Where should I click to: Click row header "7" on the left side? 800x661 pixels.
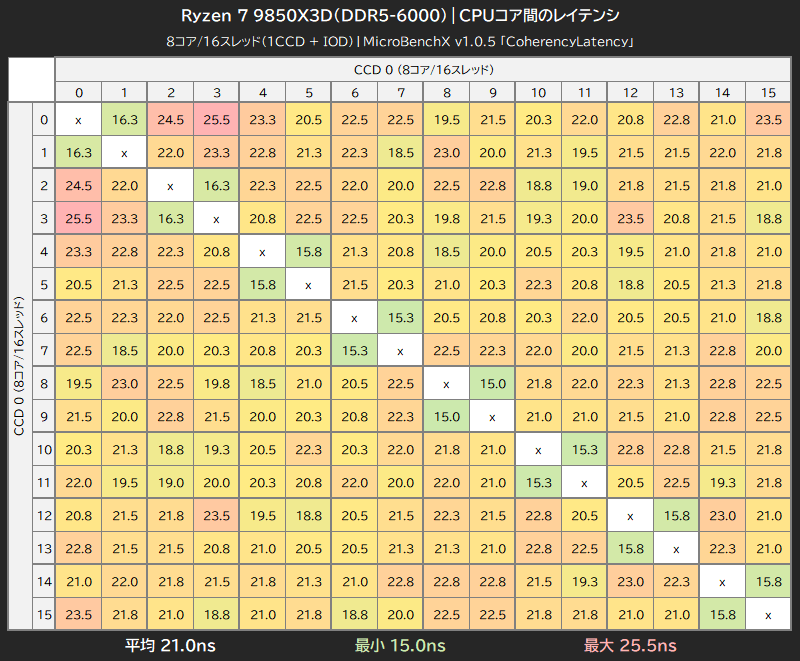(x=45, y=350)
